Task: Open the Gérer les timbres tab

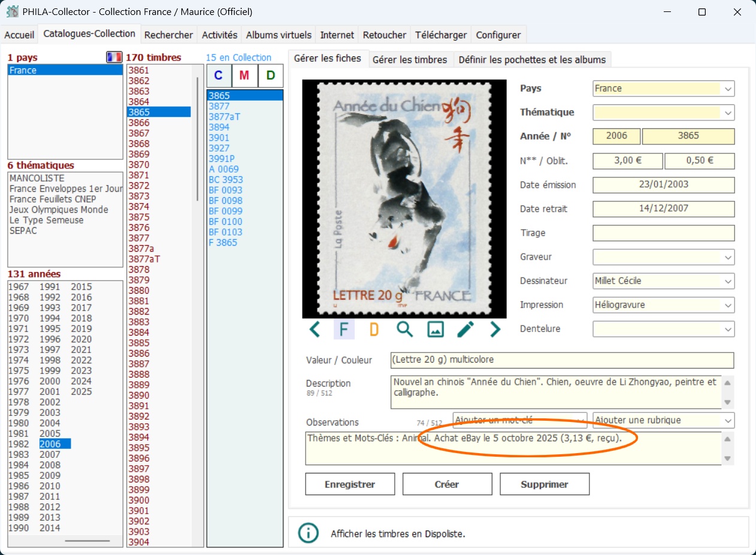Action: click(410, 59)
